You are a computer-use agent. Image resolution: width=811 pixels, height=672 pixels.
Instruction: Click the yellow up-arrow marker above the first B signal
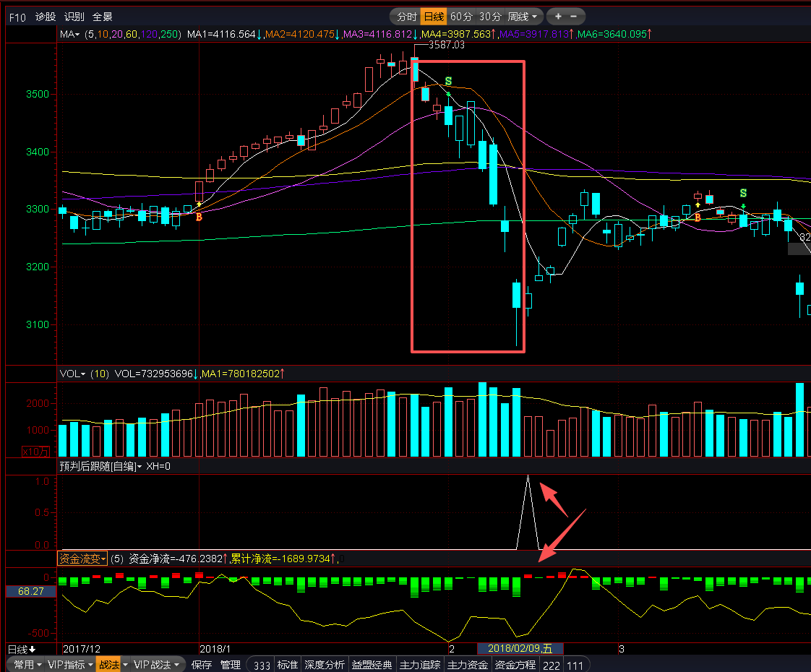pyautogui.click(x=199, y=205)
